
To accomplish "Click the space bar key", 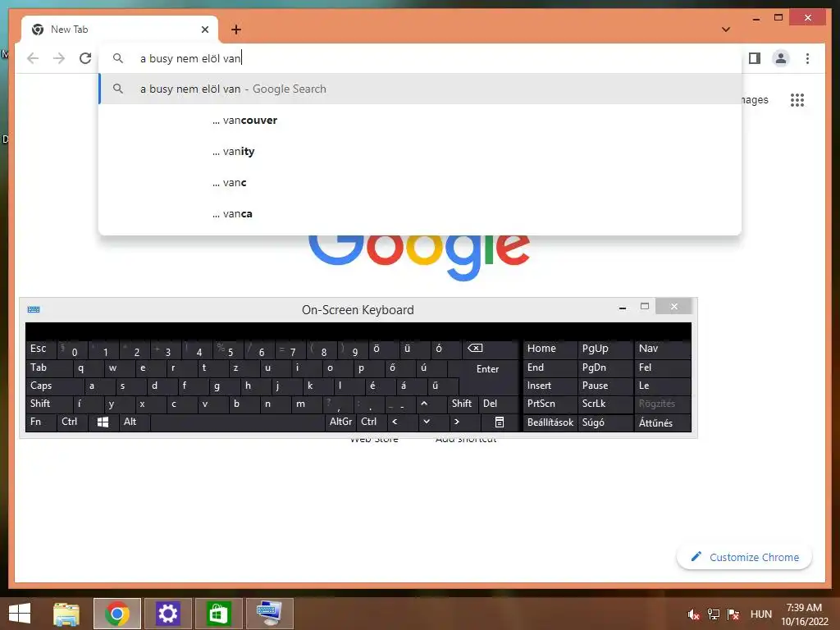I will pos(239,422).
